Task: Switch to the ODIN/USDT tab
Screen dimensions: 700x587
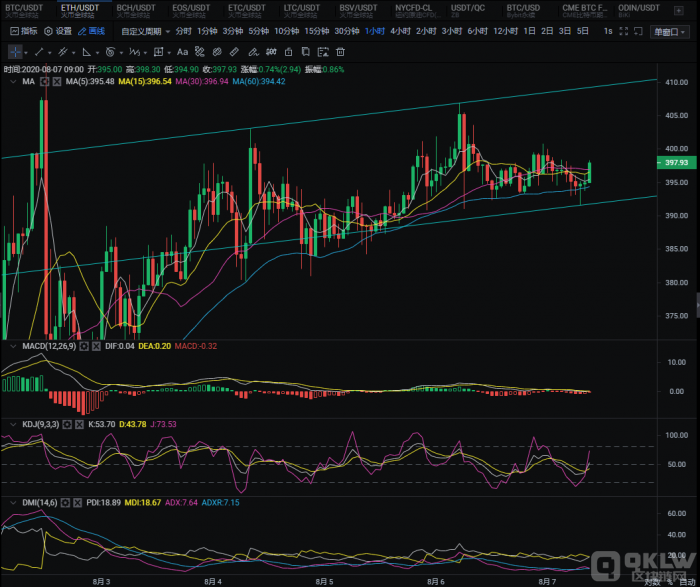Action: tap(638, 11)
